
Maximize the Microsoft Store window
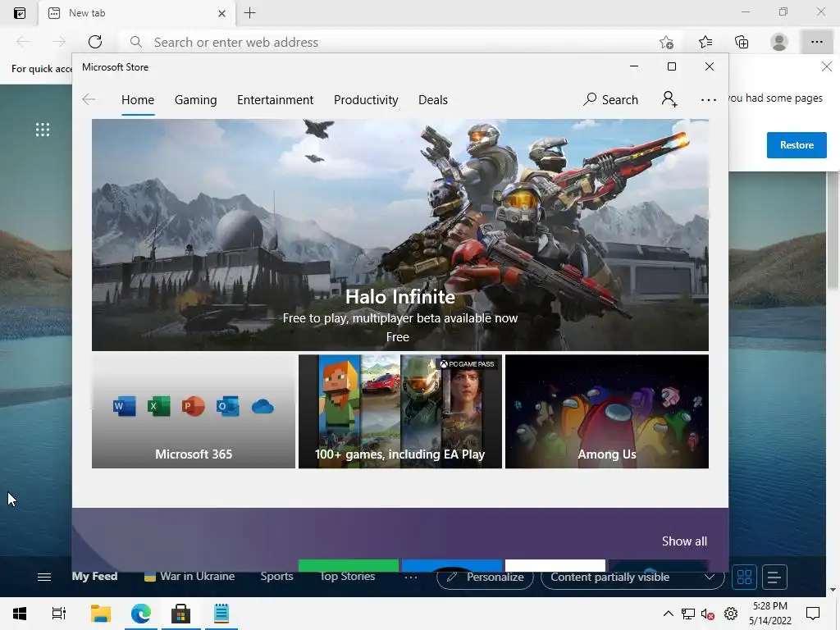point(671,66)
